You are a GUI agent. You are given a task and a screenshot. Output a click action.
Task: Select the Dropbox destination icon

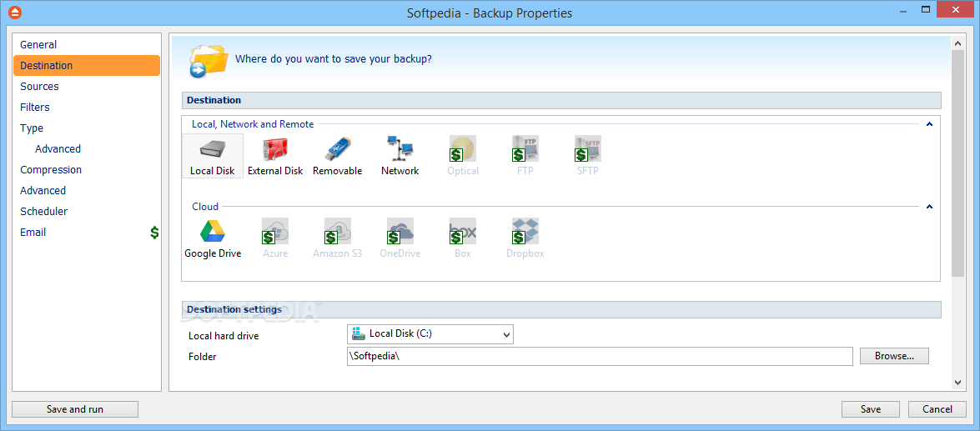tap(525, 238)
